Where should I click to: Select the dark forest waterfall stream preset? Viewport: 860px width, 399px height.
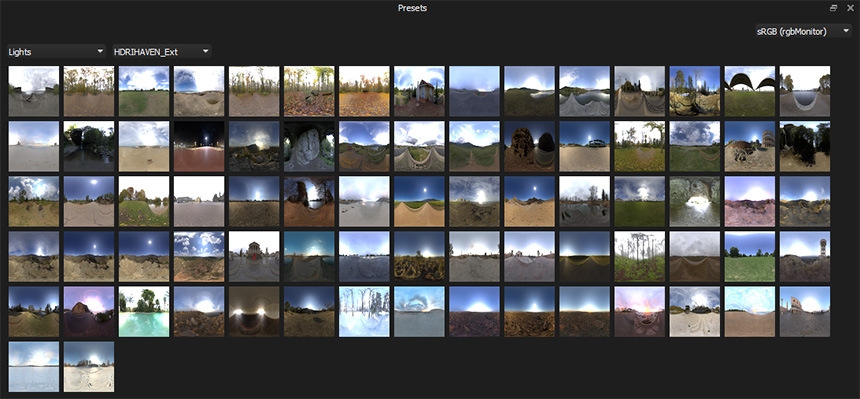point(89,147)
